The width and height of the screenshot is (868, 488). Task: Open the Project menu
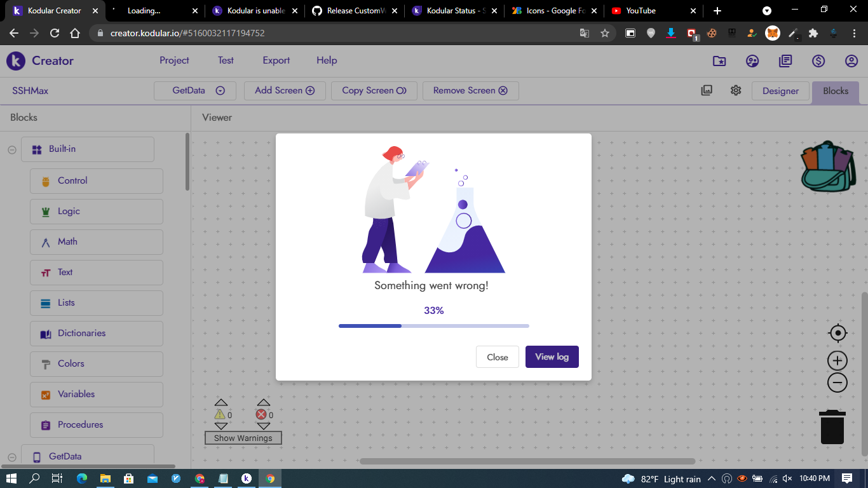174,60
